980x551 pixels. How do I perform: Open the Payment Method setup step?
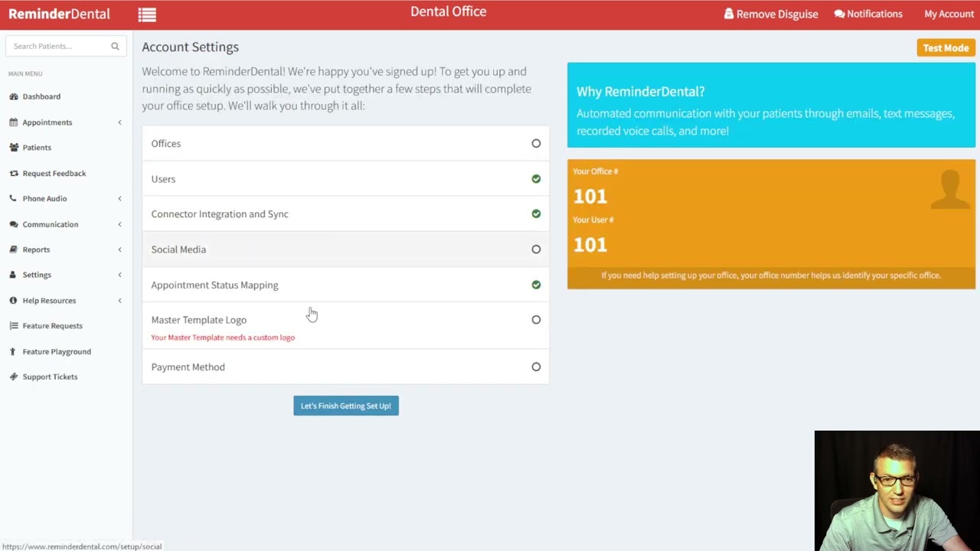pos(345,367)
